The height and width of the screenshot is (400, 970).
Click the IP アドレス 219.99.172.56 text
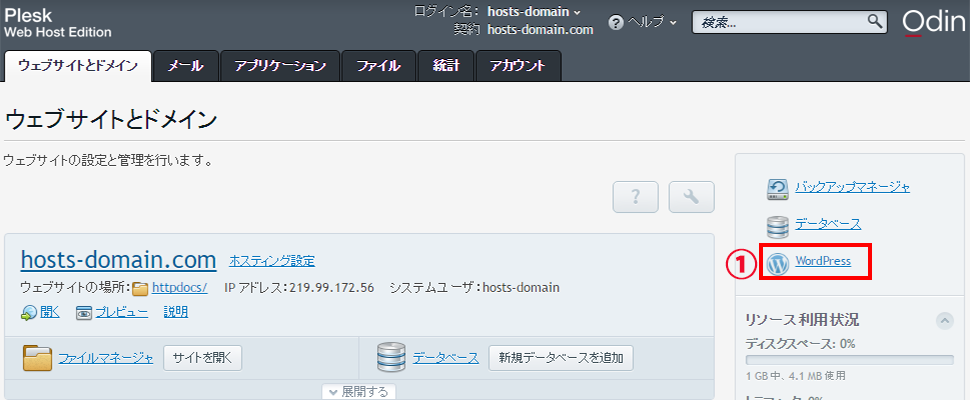(x=299, y=288)
